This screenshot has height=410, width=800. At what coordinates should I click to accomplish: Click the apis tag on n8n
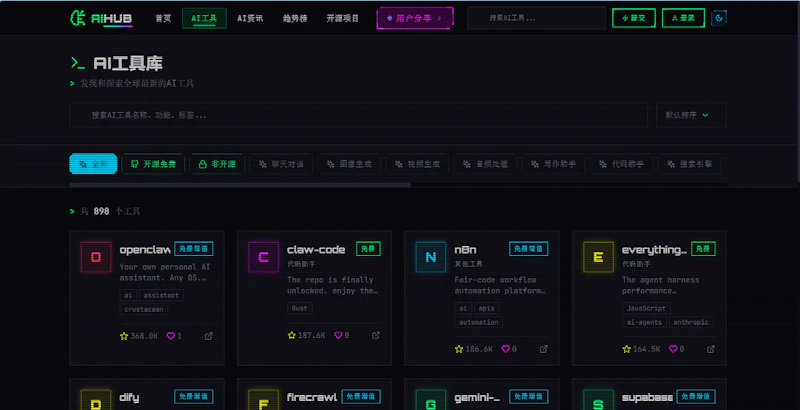(486, 309)
